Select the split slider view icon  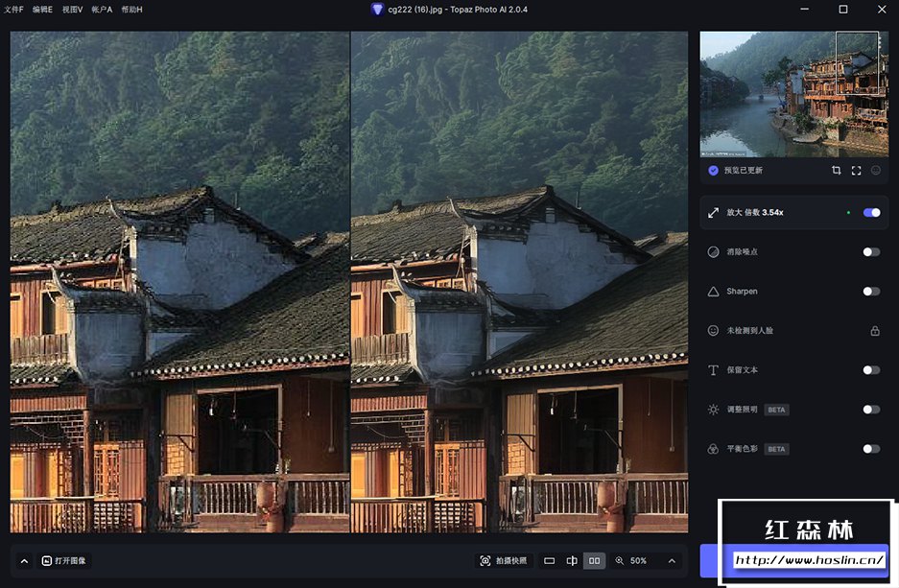point(572,561)
